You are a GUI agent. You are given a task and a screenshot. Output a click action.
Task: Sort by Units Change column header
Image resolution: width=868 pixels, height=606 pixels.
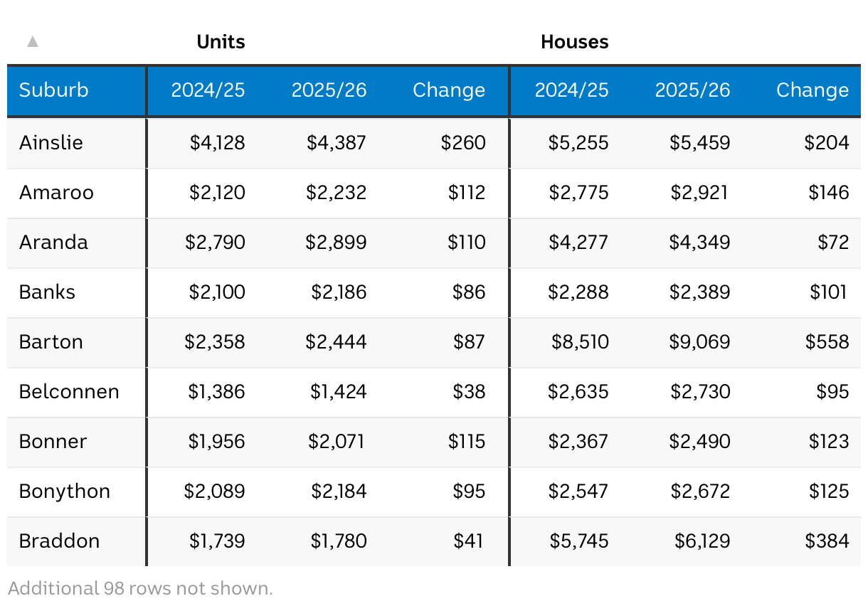click(449, 90)
